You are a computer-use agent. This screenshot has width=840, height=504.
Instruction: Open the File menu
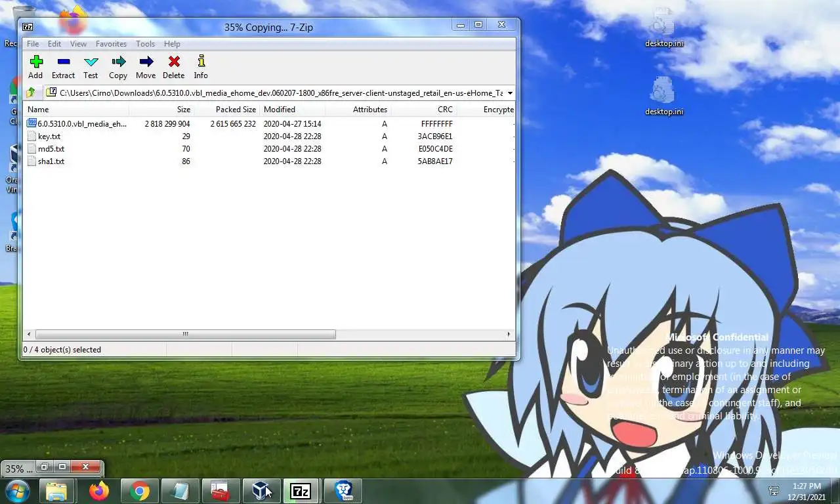pyautogui.click(x=33, y=44)
